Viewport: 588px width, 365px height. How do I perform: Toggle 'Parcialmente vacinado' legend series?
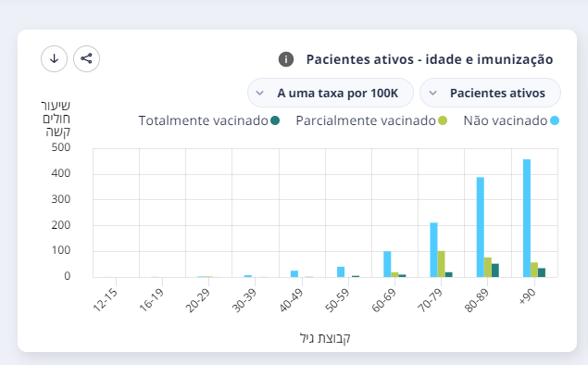point(371,120)
